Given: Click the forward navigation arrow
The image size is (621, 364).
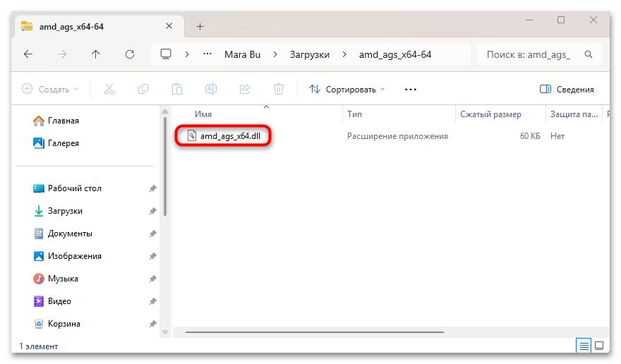Looking at the screenshot, I should [62, 54].
